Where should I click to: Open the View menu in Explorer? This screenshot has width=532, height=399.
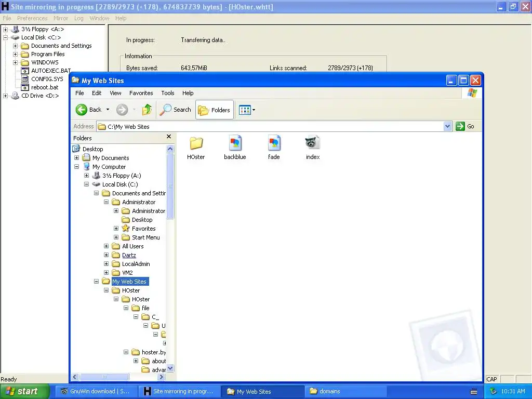[x=115, y=93]
